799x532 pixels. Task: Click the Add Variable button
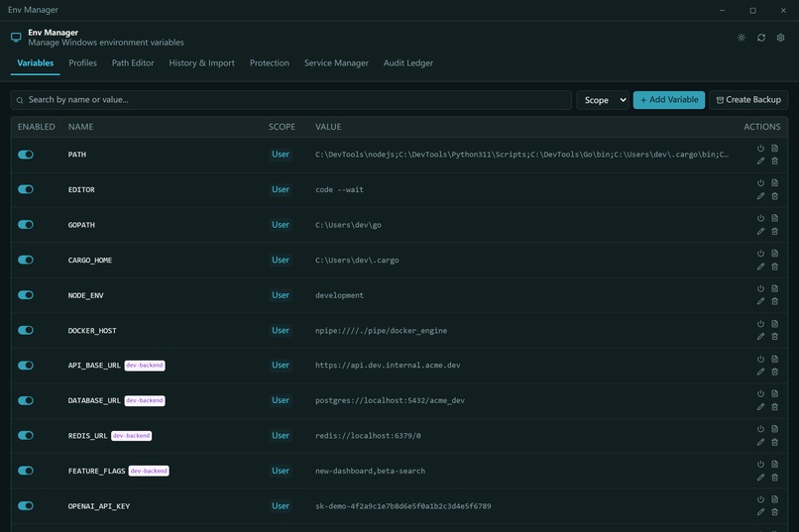(669, 100)
